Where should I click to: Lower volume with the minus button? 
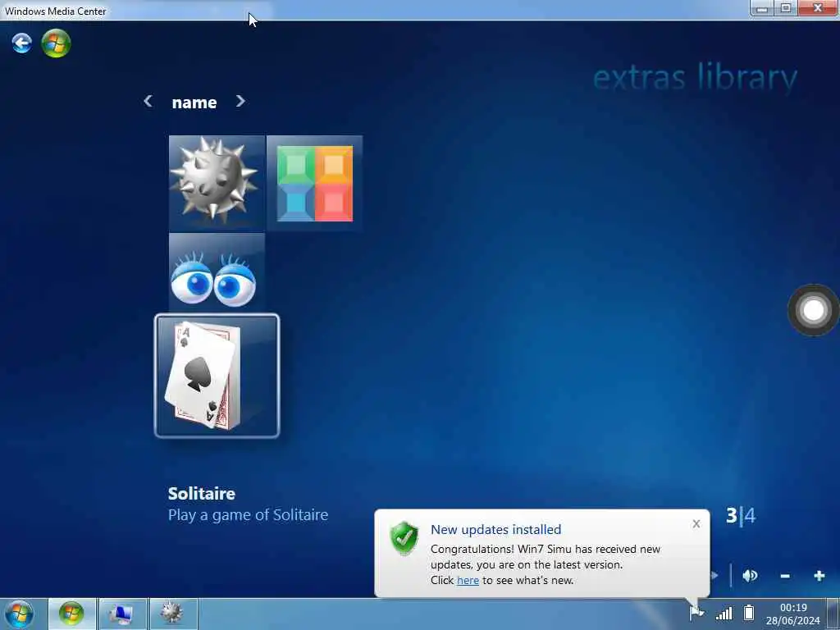(785, 576)
